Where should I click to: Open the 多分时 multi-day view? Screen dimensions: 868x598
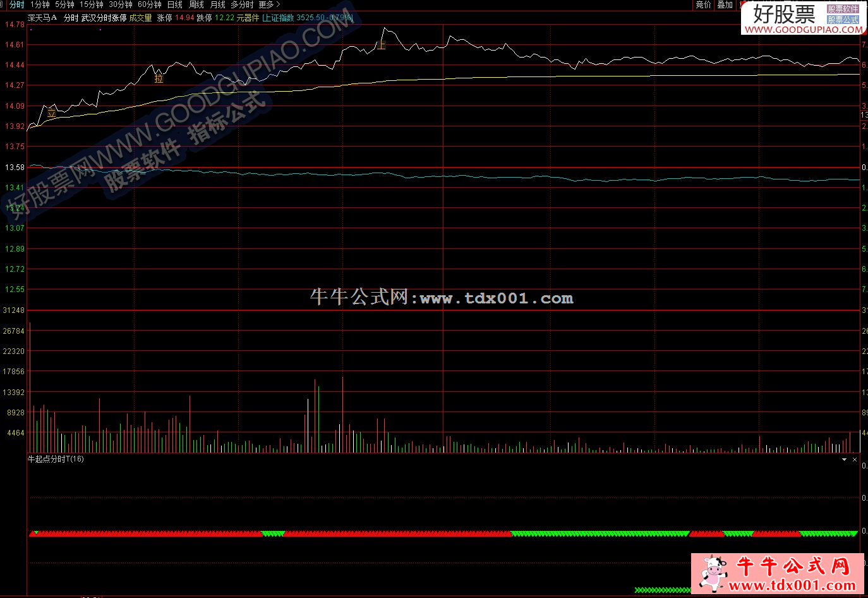coord(241,4)
